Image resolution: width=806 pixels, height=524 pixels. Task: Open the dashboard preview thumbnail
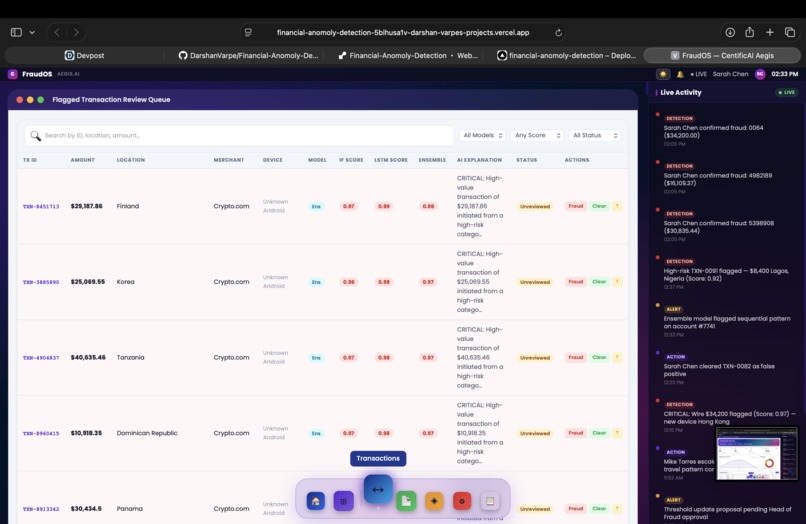(757, 454)
